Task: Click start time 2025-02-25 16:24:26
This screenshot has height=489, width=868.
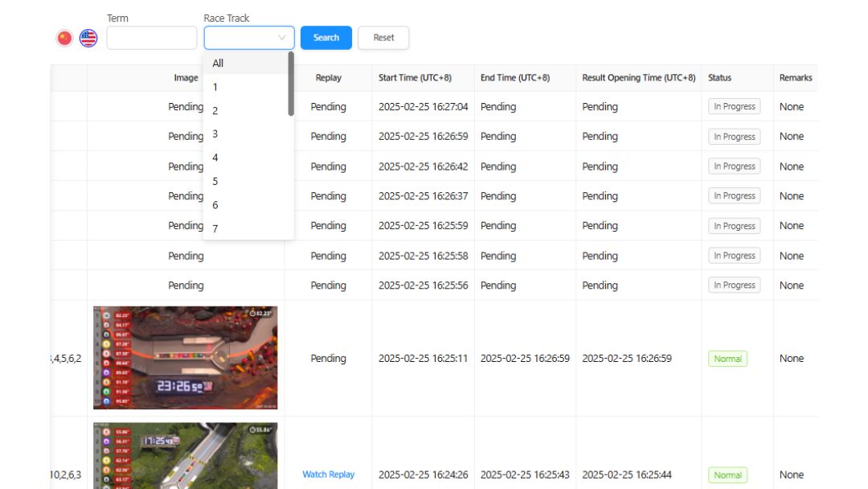Action: click(424, 475)
